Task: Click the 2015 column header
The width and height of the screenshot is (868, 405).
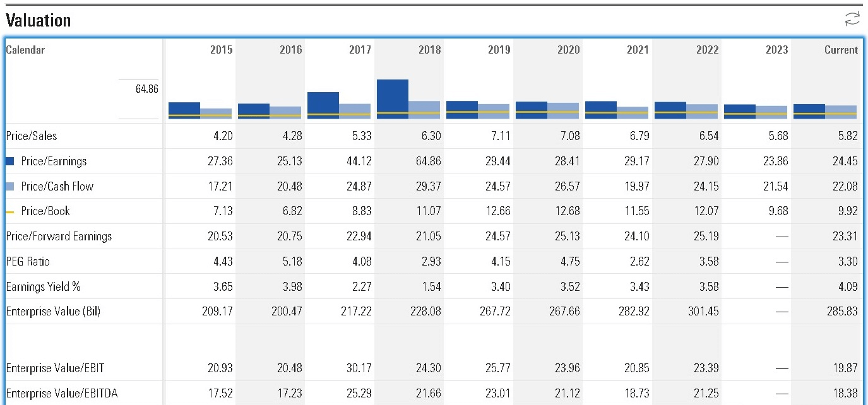Action: tap(221, 50)
